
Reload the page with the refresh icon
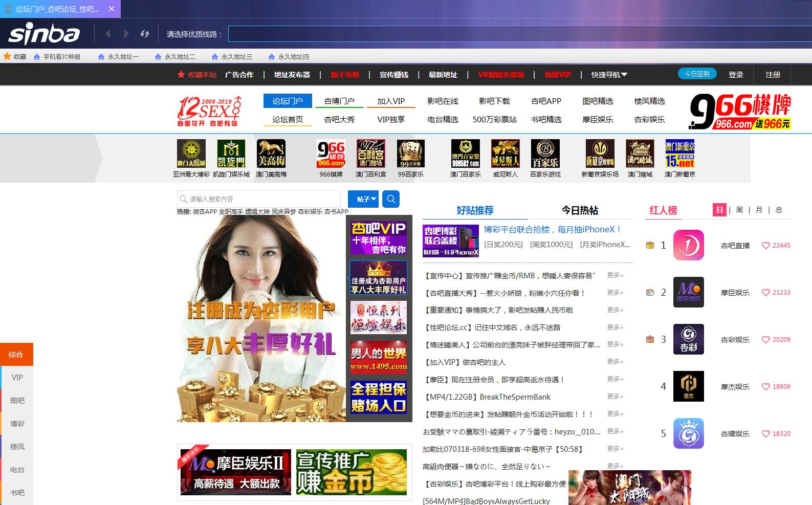tap(145, 34)
